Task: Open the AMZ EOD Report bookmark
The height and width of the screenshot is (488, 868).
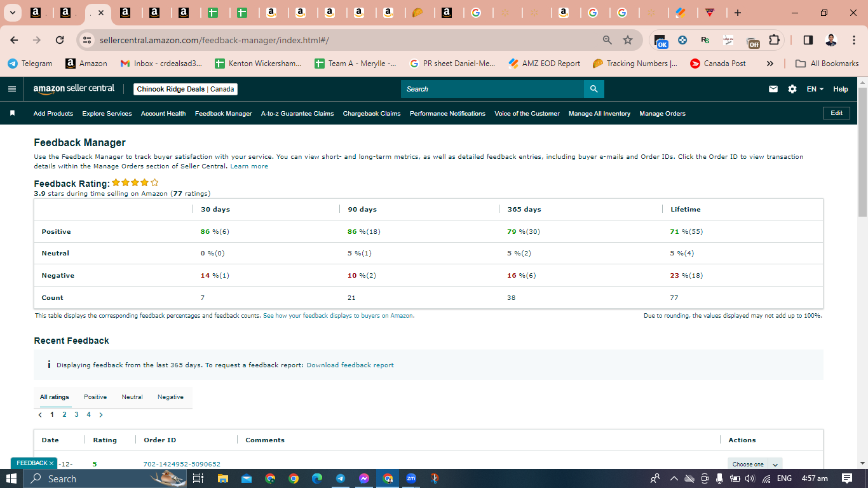Action: (545, 64)
